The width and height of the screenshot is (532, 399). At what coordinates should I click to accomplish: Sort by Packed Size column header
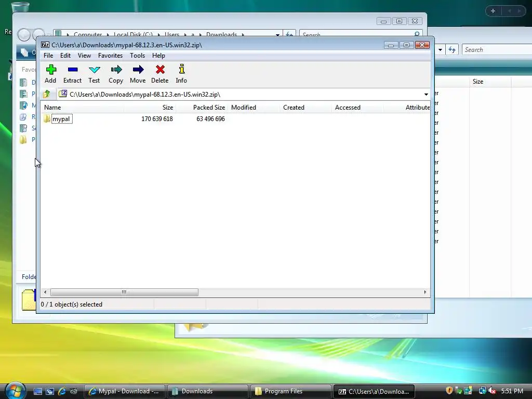point(202,107)
